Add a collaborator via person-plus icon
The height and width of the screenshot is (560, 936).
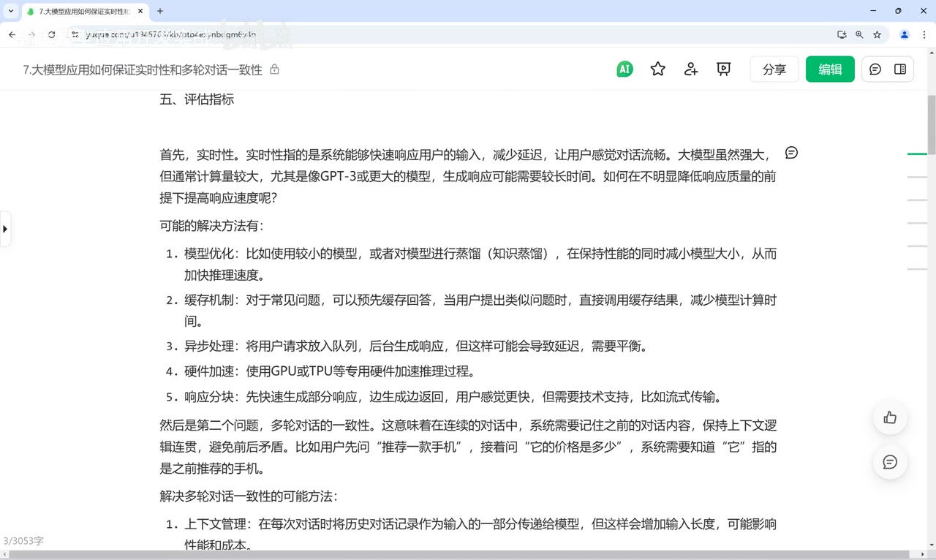pos(691,69)
